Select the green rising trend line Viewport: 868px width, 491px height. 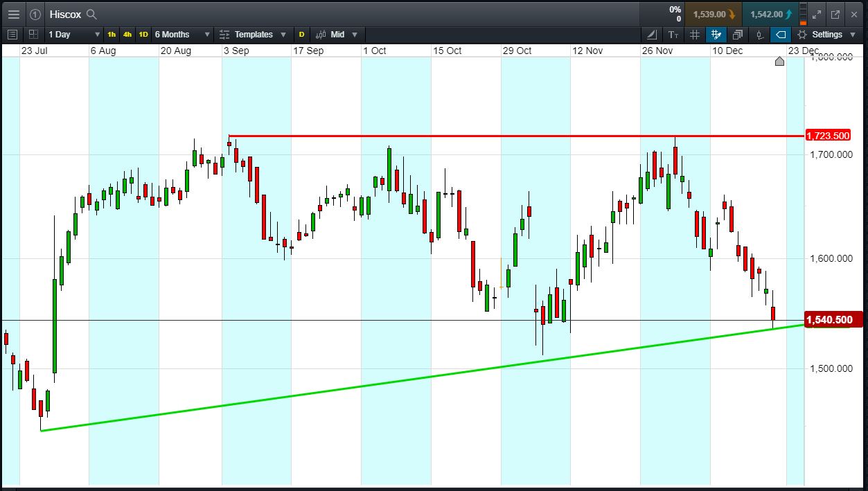pyautogui.click(x=423, y=378)
